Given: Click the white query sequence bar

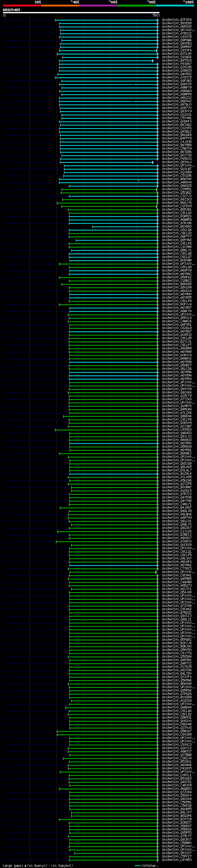Looking at the screenshot, I should 81,12.
